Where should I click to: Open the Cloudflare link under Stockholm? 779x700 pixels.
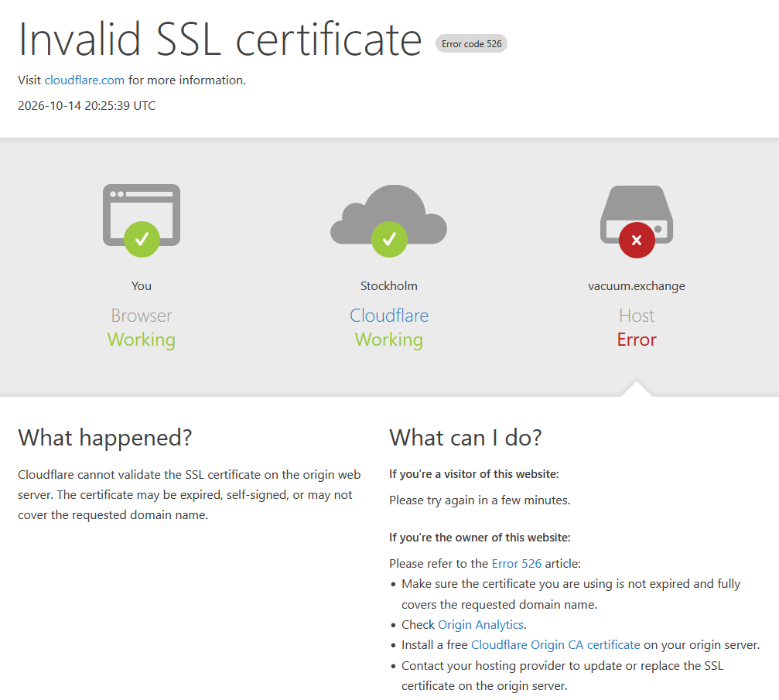click(389, 316)
